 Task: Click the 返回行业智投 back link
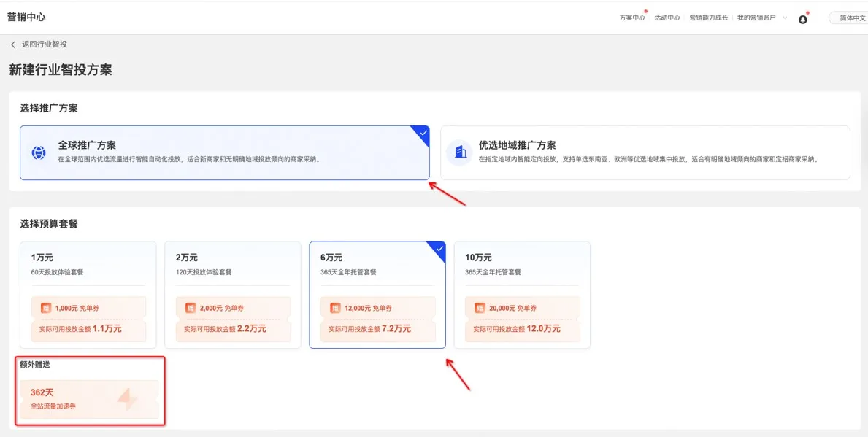[44, 45]
